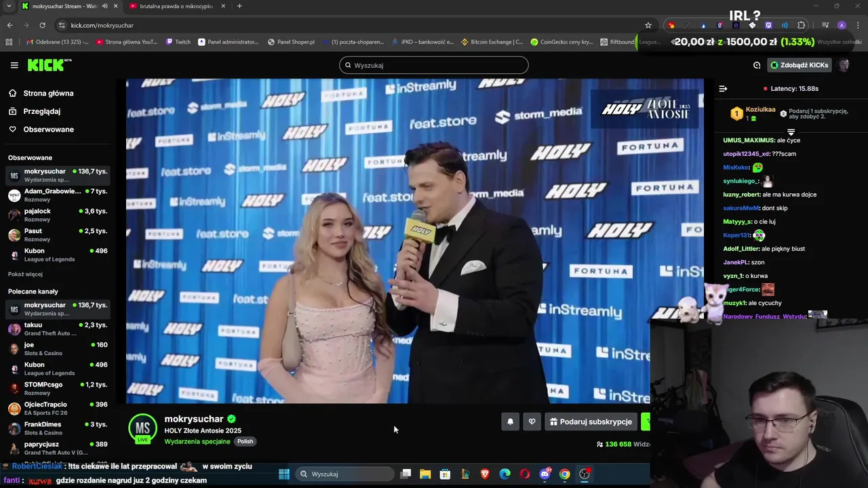Image resolution: width=868 pixels, height=488 pixels.
Task: Click UMUS_MAXIMUS username in chat
Action: (x=749, y=140)
